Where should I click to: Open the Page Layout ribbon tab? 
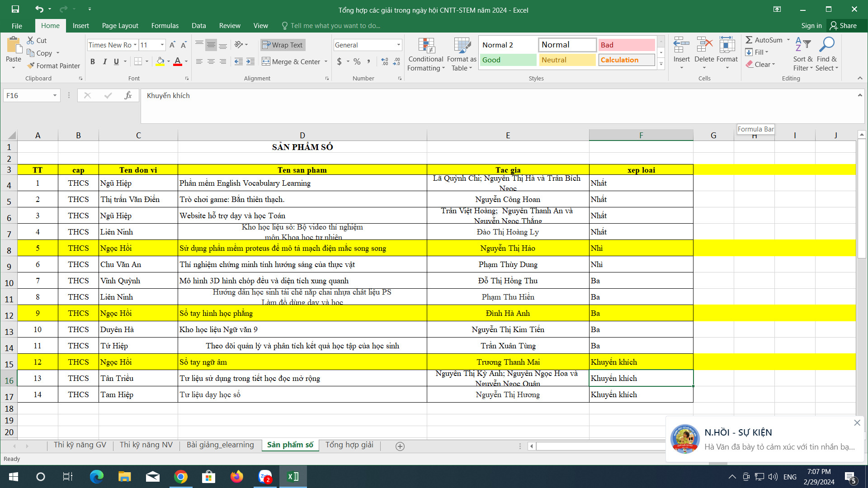click(120, 26)
